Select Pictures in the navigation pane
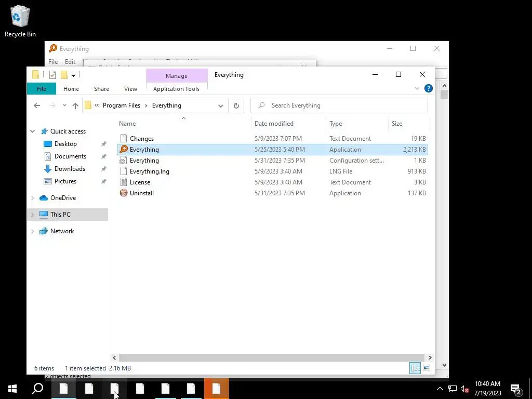The height and width of the screenshot is (399, 532). click(x=65, y=181)
